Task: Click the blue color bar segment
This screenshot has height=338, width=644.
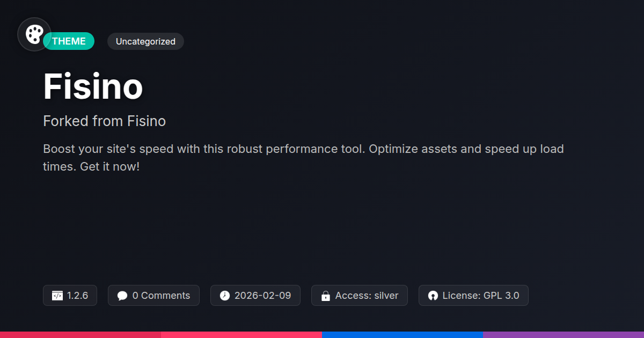Action: click(x=402, y=334)
